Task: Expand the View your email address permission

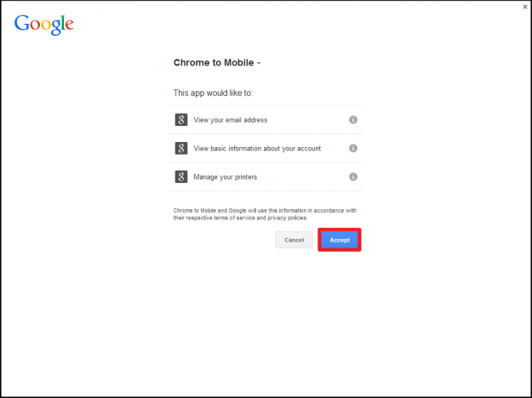Action: point(231,120)
